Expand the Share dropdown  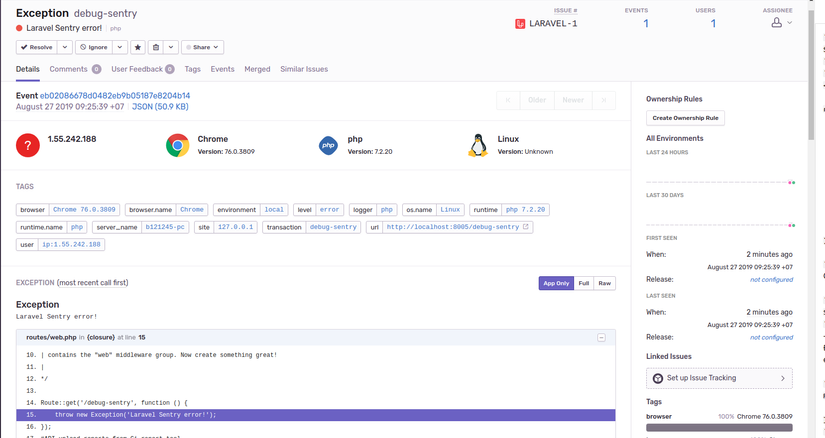pos(203,47)
